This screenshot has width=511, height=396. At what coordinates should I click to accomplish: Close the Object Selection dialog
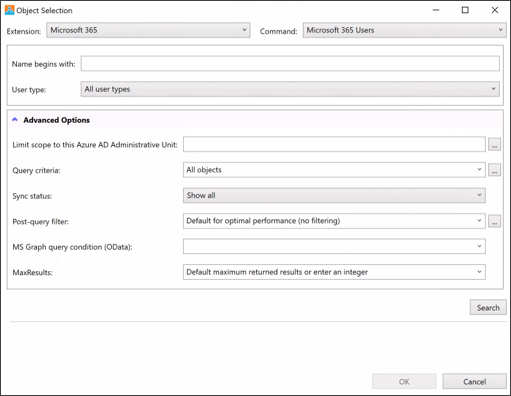pyautogui.click(x=495, y=10)
